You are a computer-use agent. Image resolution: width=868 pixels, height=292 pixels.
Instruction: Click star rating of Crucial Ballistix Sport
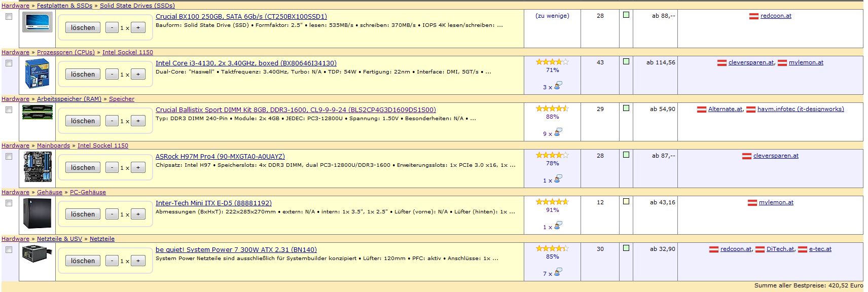pos(552,108)
